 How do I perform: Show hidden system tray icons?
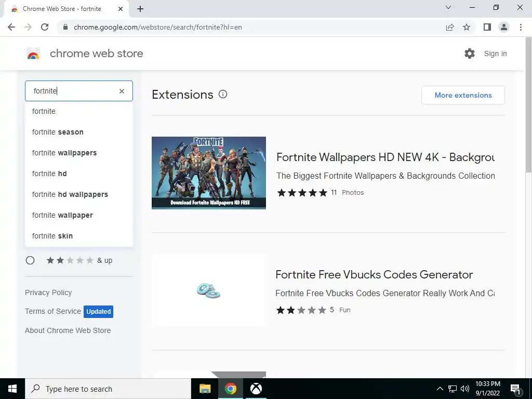point(440,389)
